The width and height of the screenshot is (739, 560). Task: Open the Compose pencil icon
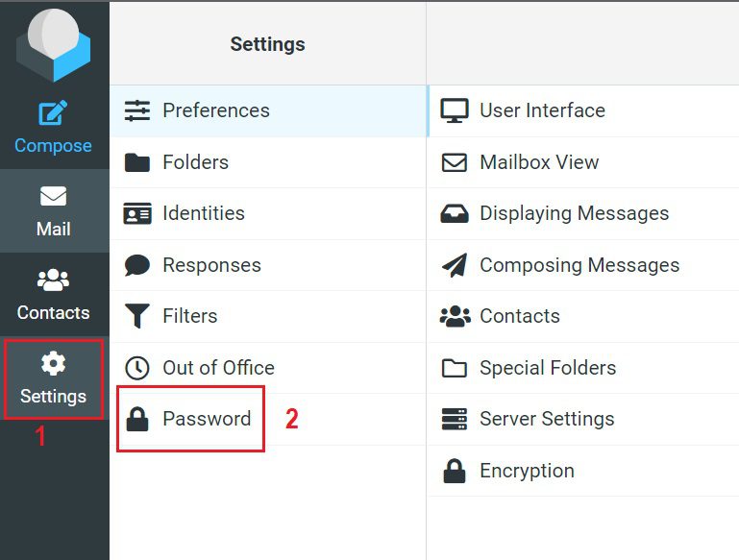[x=53, y=113]
